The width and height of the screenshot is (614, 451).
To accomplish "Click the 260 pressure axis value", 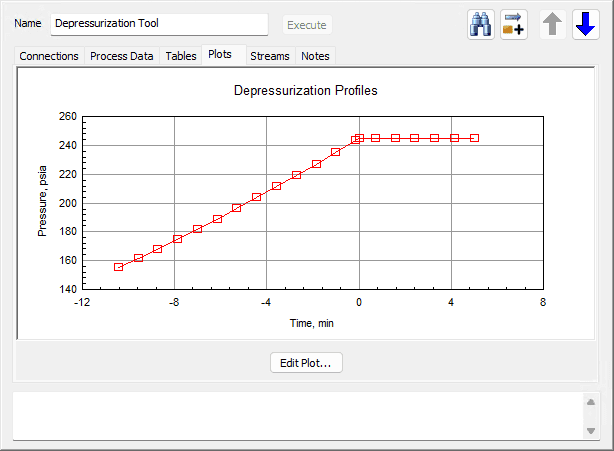I will [x=68, y=116].
